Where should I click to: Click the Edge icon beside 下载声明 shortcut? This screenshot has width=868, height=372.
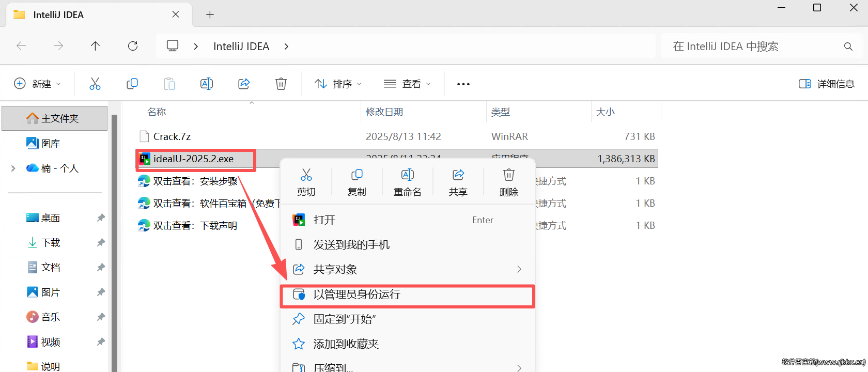tap(144, 226)
